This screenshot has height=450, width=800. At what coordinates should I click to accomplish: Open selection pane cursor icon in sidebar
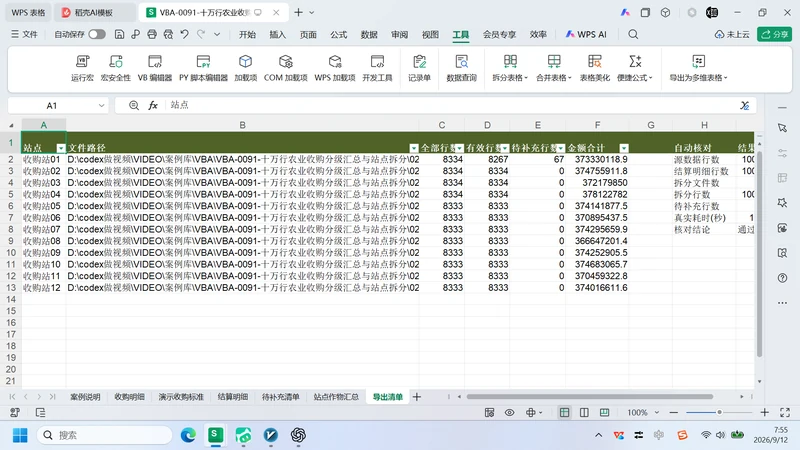point(782,128)
